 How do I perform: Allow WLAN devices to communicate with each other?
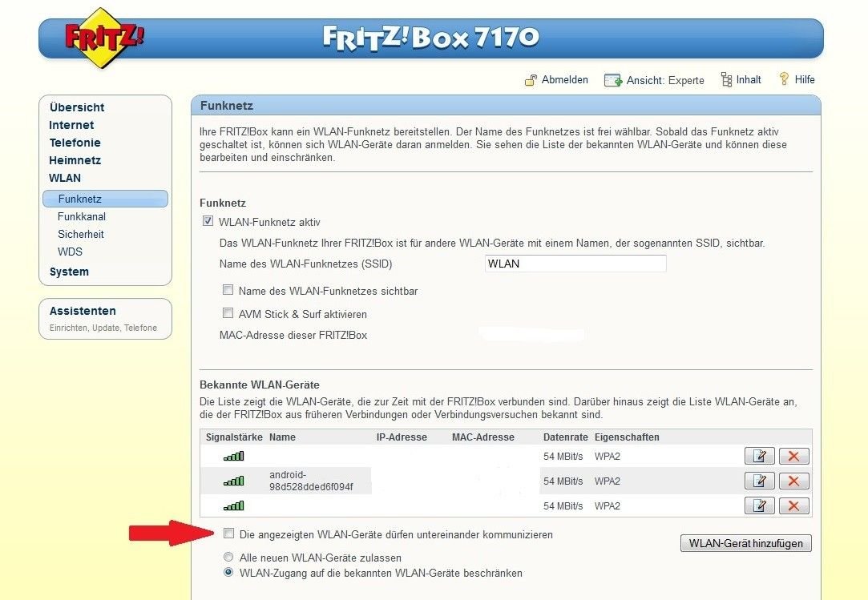coord(228,533)
